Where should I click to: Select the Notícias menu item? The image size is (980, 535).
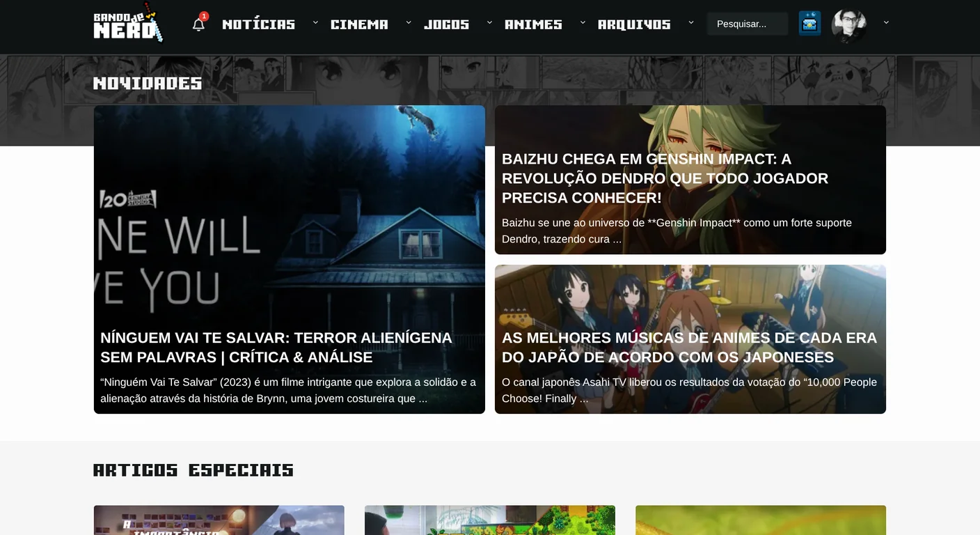(259, 24)
